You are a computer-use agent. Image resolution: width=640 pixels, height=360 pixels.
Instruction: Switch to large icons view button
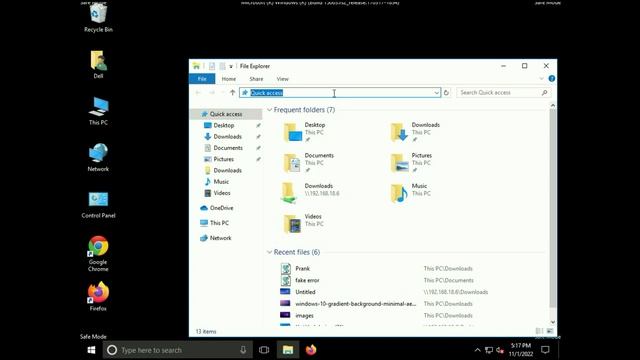(550, 331)
